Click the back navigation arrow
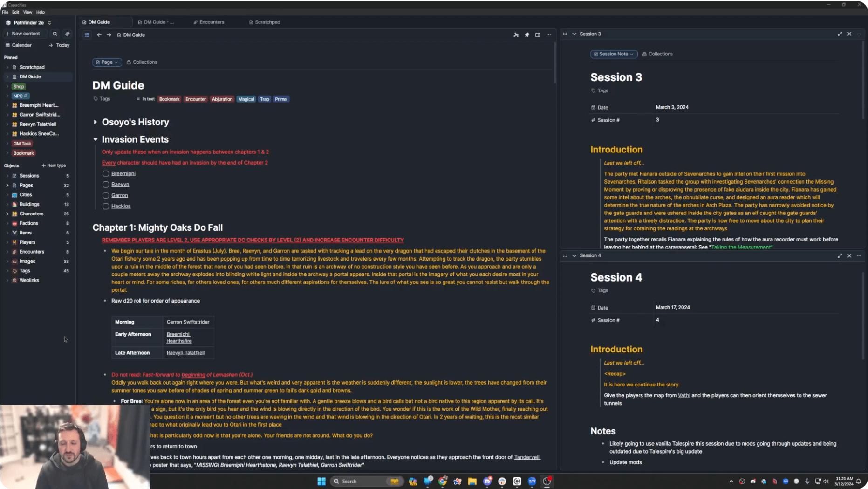The height and width of the screenshot is (489, 868). 99,35
